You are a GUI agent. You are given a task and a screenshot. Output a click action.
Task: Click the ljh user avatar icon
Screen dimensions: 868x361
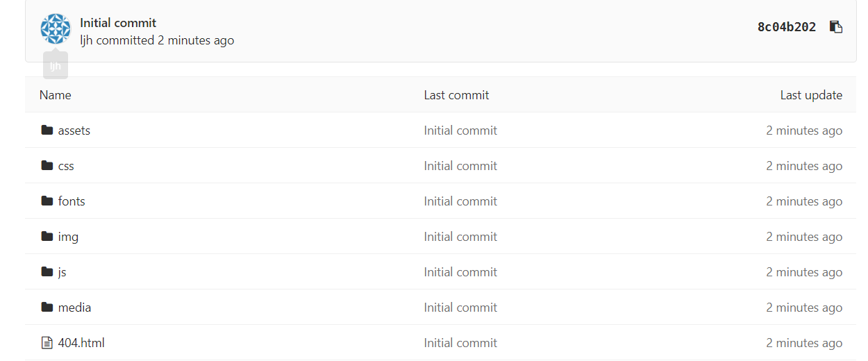coord(56,29)
